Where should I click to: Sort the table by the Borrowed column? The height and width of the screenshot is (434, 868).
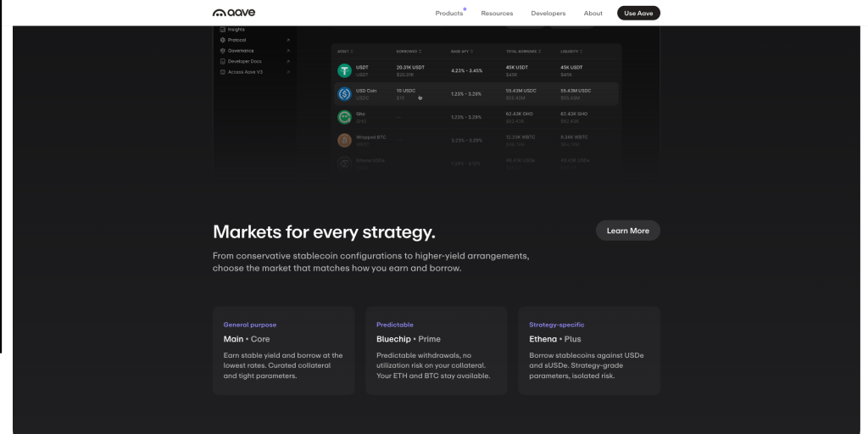click(408, 52)
